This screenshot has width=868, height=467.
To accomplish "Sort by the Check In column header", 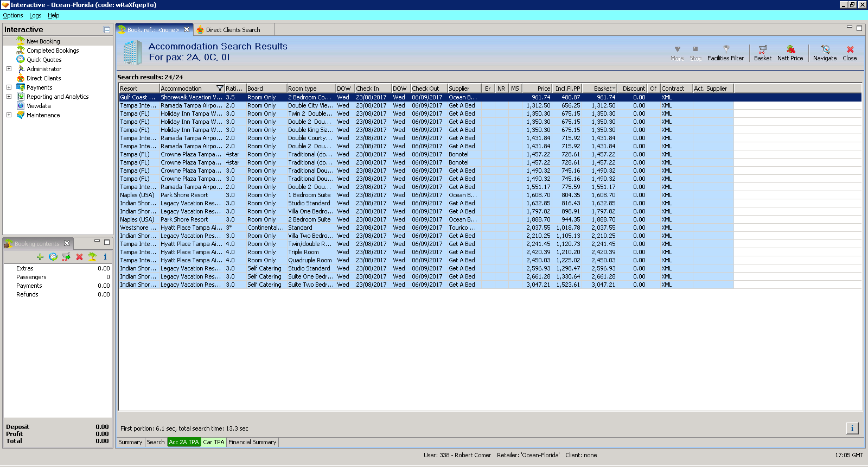I will coord(373,89).
